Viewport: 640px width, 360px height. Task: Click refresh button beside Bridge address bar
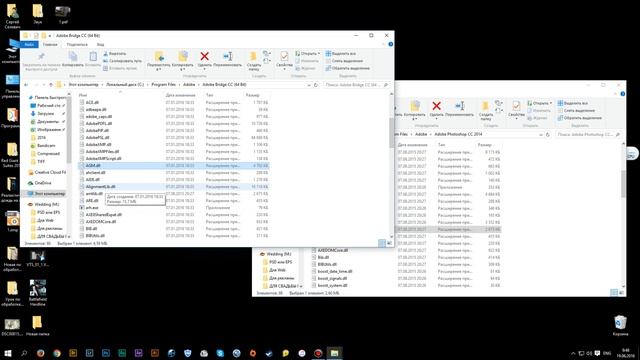[x=316, y=85]
